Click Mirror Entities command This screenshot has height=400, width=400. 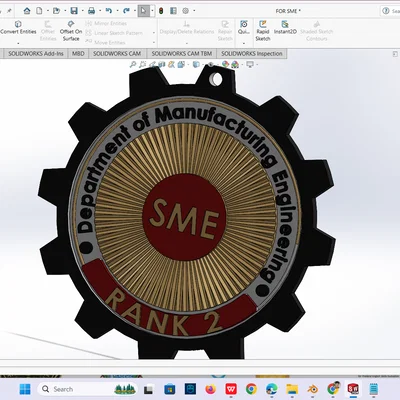106,23
